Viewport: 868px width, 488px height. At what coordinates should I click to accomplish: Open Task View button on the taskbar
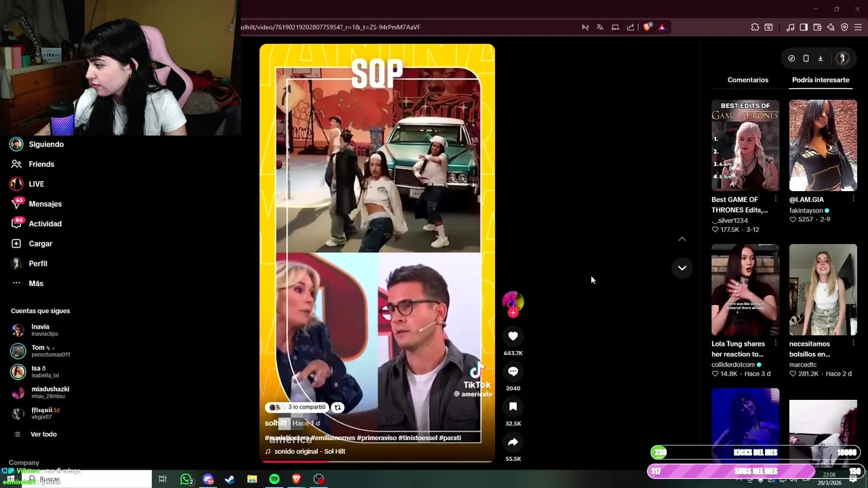click(x=163, y=479)
